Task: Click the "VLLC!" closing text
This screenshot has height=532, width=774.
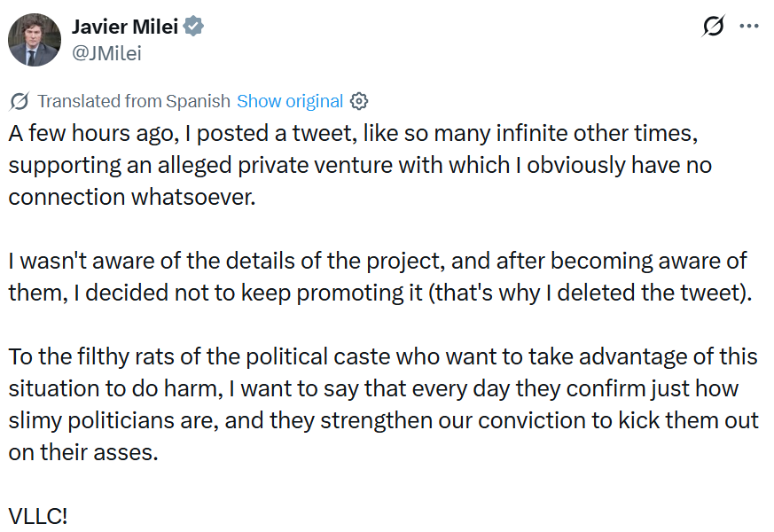Action: pos(38,516)
